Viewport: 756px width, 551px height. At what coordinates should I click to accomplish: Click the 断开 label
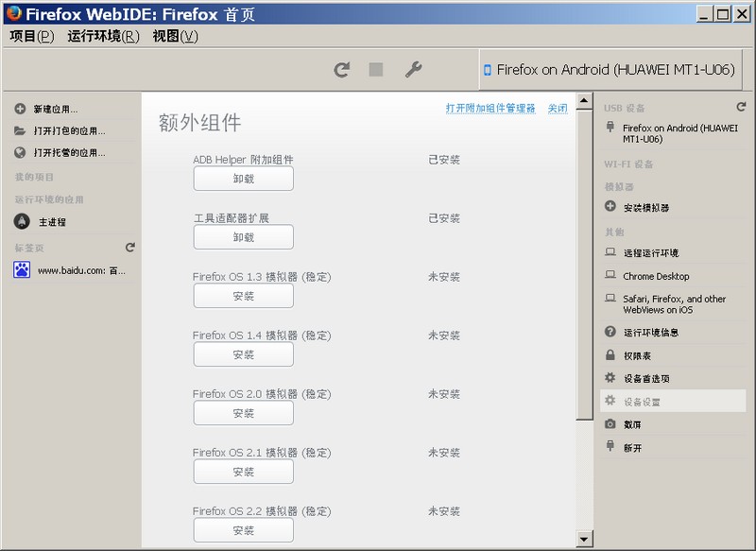pyautogui.click(x=632, y=448)
